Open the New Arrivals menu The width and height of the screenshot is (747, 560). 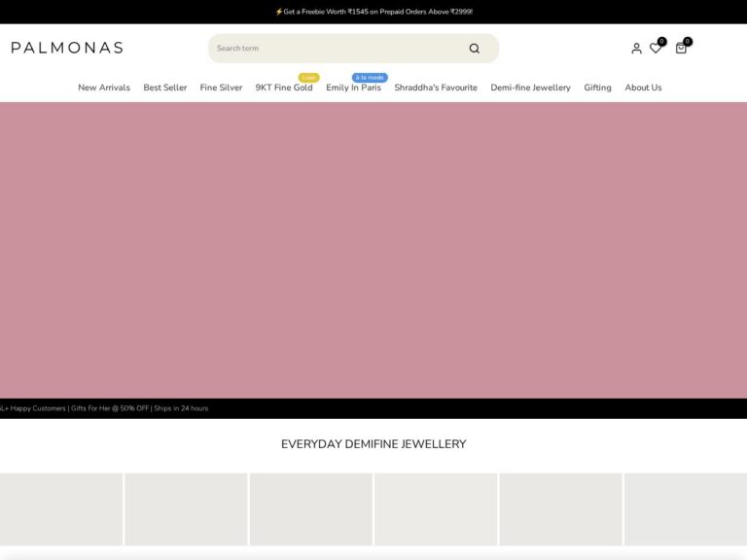(104, 87)
